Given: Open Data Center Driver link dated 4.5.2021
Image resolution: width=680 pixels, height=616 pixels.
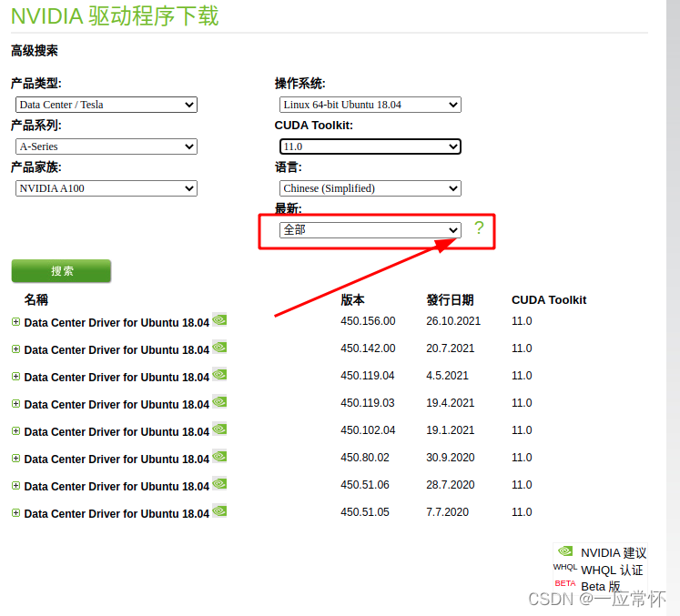Looking at the screenshot, I should pyautogui.click(x=117, y=378).
